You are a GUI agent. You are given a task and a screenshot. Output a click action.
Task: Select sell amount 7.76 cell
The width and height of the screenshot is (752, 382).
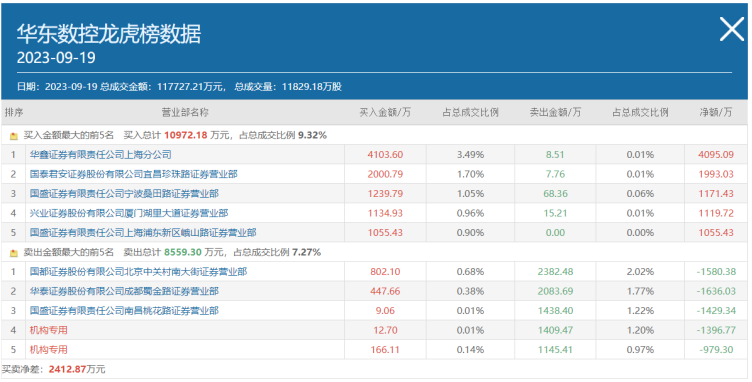[x=555, y=174]
